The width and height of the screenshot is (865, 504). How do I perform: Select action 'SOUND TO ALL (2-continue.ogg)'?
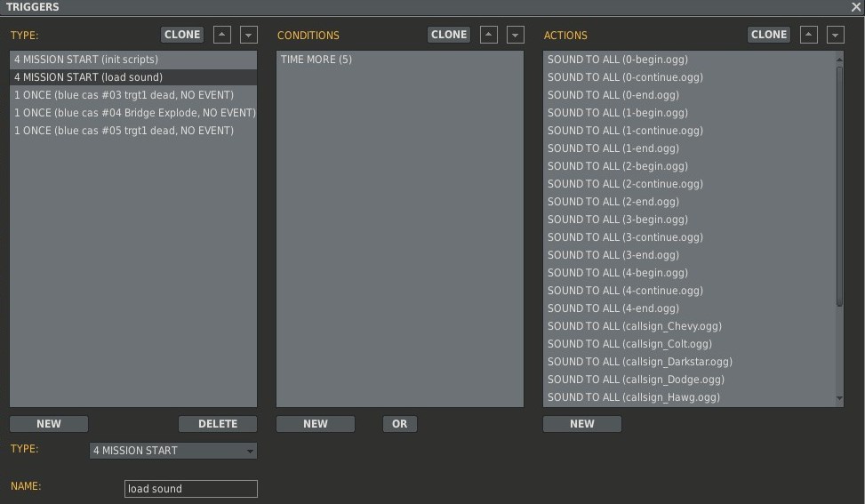pyautogui.click(x=690, y=184)
